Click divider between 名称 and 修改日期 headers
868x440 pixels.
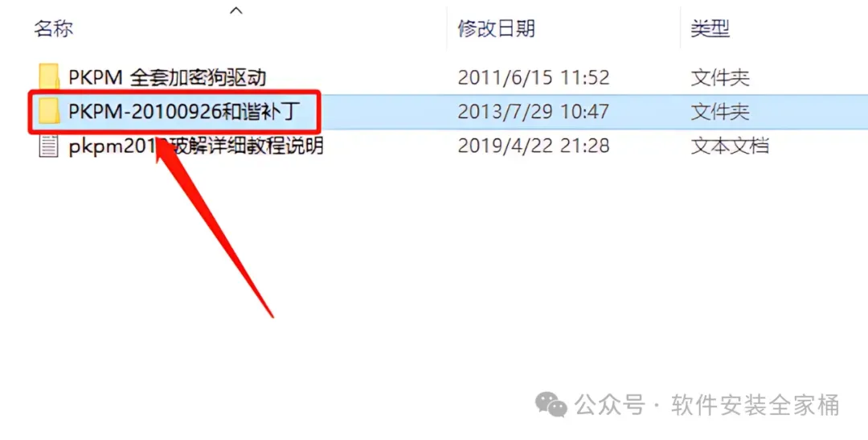point(447,29)
